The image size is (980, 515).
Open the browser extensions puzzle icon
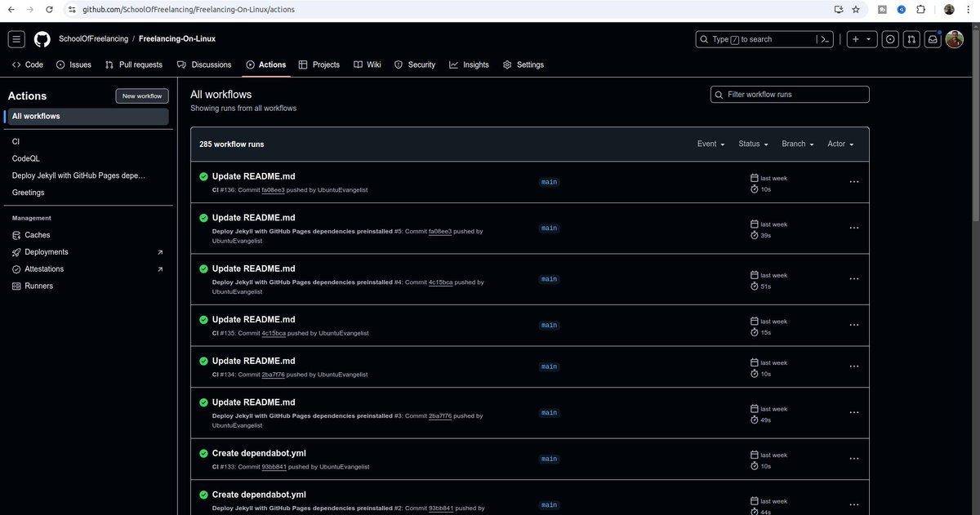click(921, 10)
